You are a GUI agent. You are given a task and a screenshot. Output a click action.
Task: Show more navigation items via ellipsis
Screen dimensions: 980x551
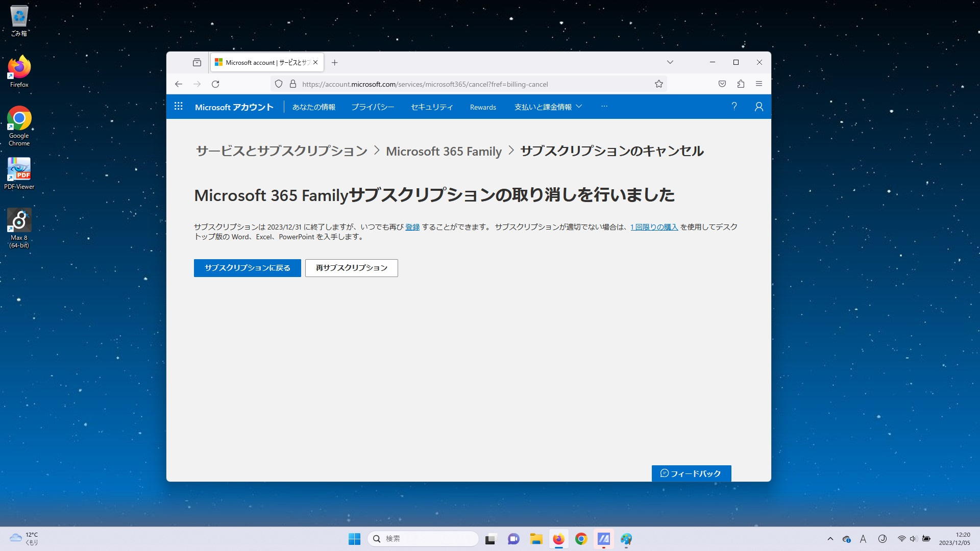[604, 107]
